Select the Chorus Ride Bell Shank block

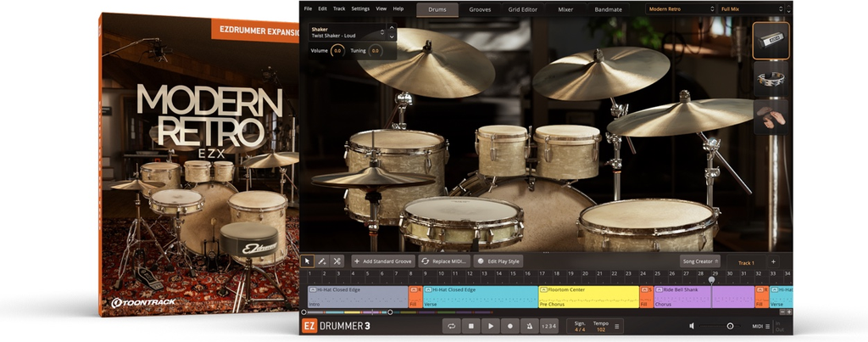[704, 297]
